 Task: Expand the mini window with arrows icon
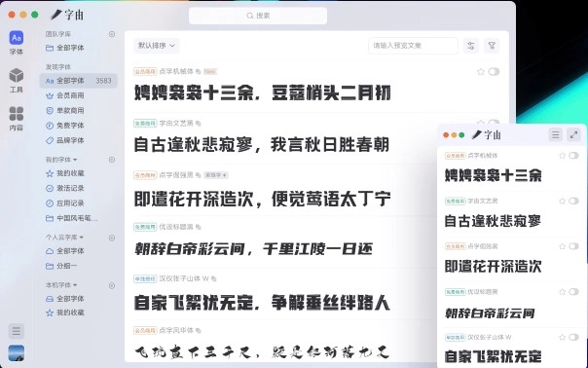[x=573, y=134]
